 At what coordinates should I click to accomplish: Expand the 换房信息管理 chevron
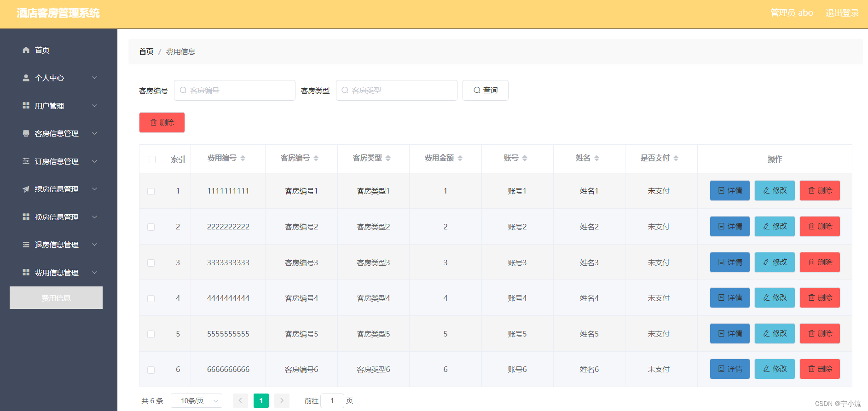tap(94, 217)
